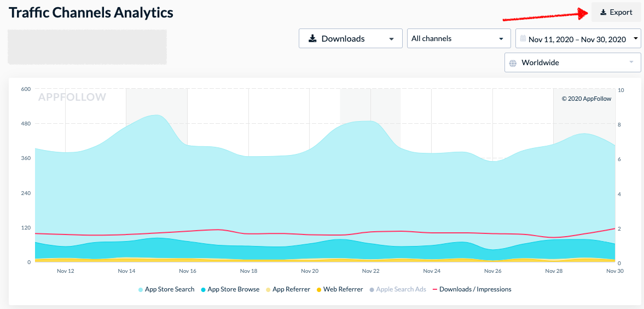Click the 10 right-axis value
644x309 pixels.
click(x=621, y=90)
